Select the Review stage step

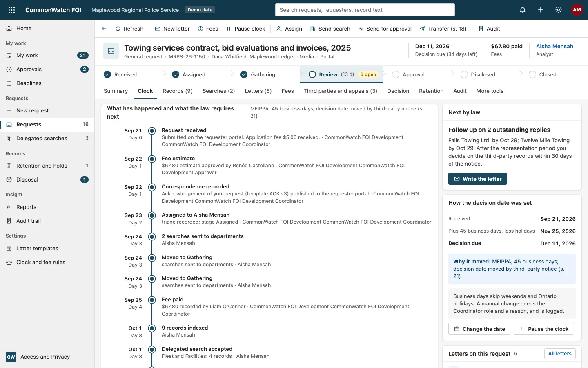(341, 74)
